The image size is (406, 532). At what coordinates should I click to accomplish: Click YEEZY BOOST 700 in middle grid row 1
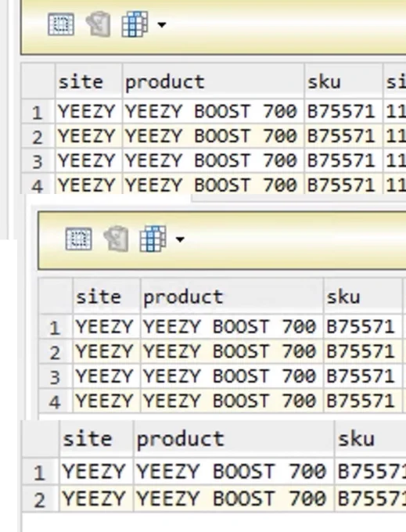(232, 326)
